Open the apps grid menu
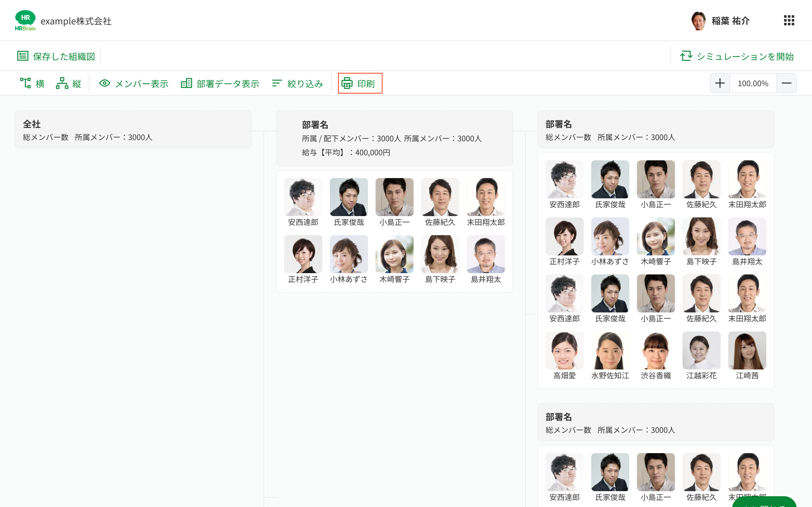Screen dimensions: 812x507 pos(789,21)
